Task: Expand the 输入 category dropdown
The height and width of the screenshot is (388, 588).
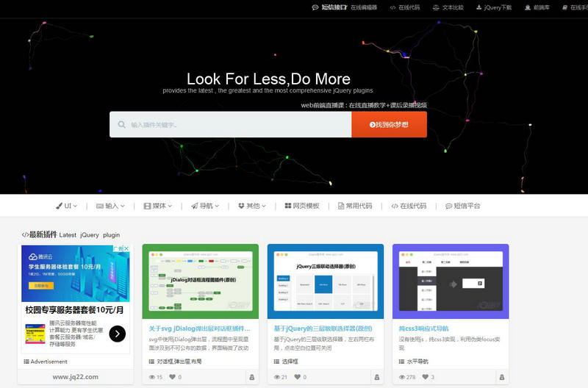Action: tap(110, 206)
